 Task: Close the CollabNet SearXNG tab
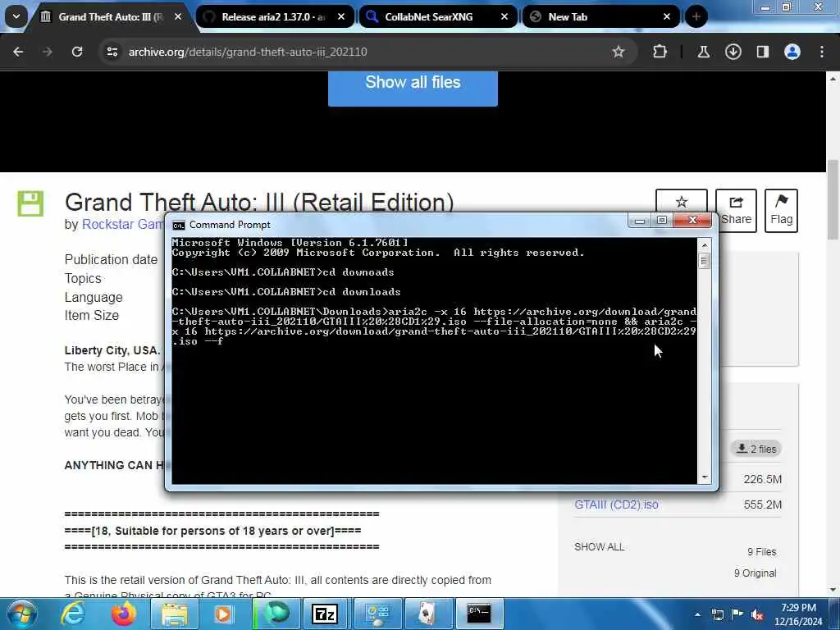coord(504,16)
